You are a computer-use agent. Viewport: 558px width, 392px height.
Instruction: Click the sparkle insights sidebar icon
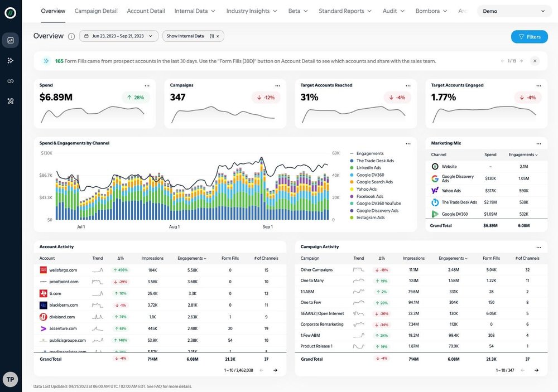click(10, 60)
